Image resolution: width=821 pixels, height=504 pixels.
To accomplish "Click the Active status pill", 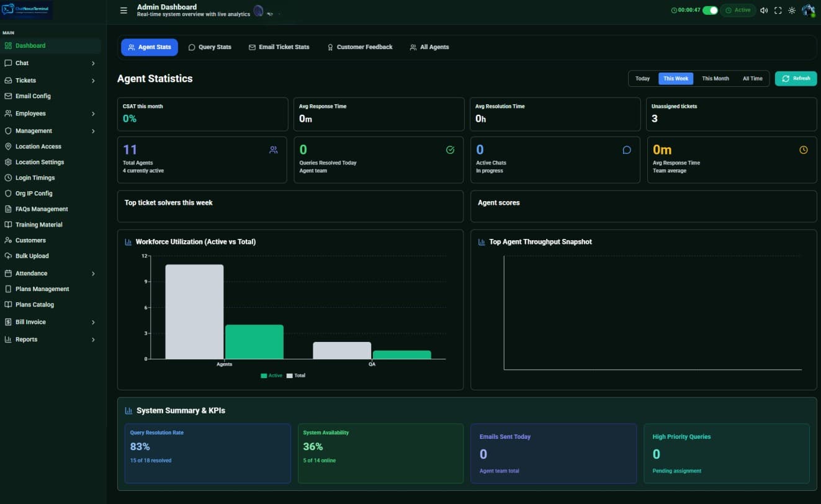I will point(738,10).
